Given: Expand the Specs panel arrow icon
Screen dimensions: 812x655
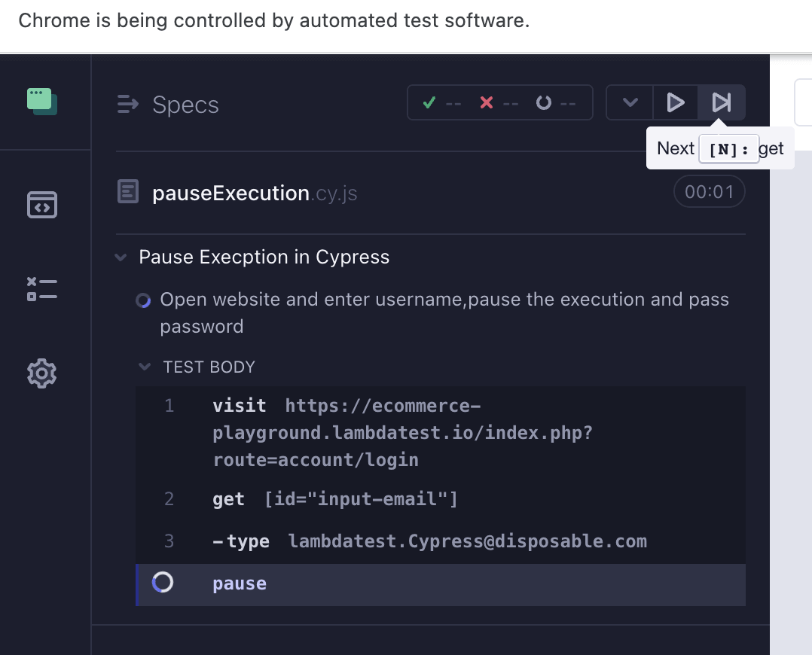Looking at the screenshot, I should point(128,105).
